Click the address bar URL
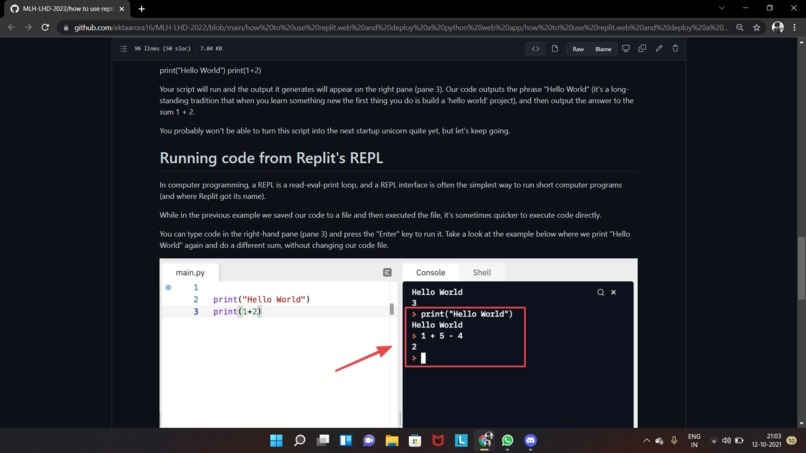806x453 pixels. click(x=401, y=27)
